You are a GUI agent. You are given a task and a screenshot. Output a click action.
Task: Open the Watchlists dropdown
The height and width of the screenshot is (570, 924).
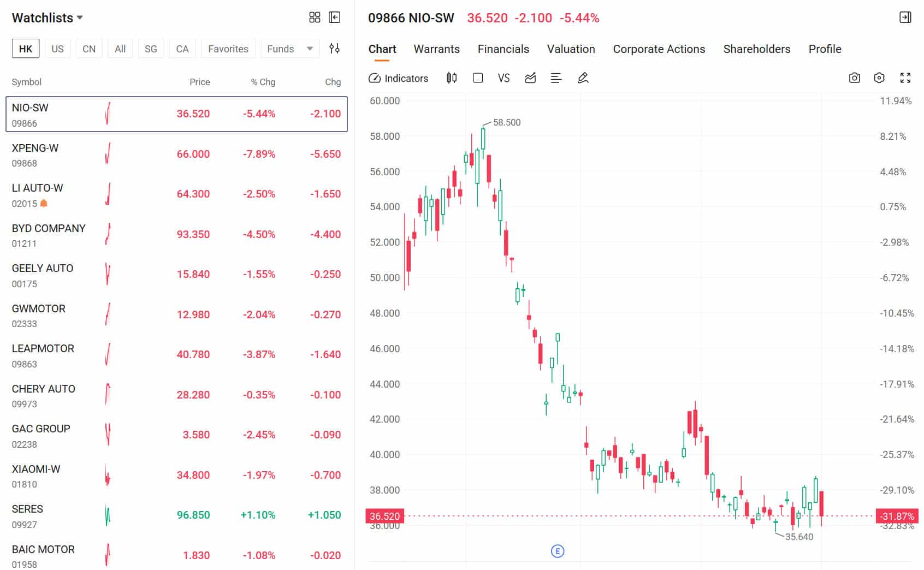[48, 17]
